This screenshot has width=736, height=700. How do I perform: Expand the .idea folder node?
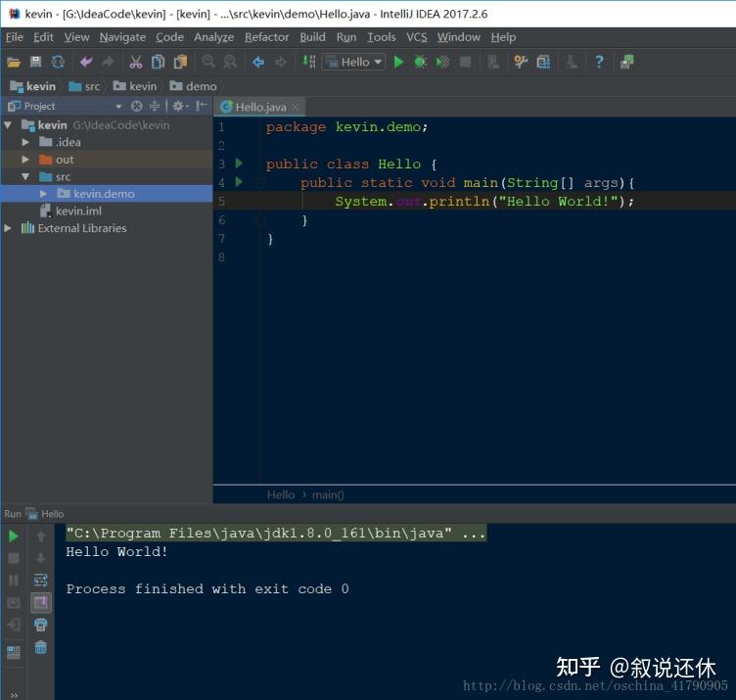click(25, 142)
